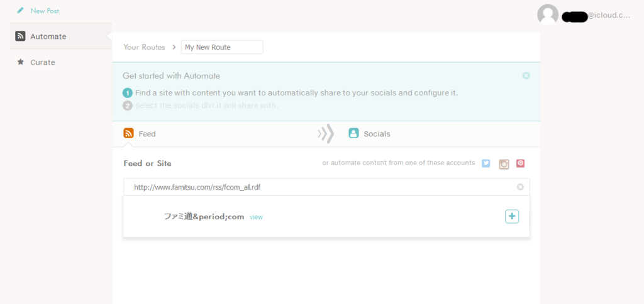The width and height of the screenshot is (644, 304).
Task: Click the Feed or Site heading
Action: click(147, 163)
